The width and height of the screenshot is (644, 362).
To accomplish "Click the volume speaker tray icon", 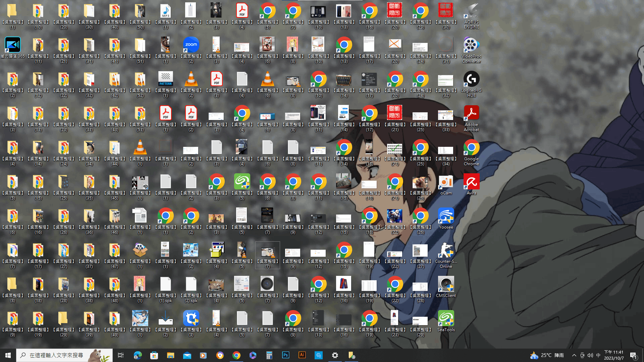I will click(590, 355).
